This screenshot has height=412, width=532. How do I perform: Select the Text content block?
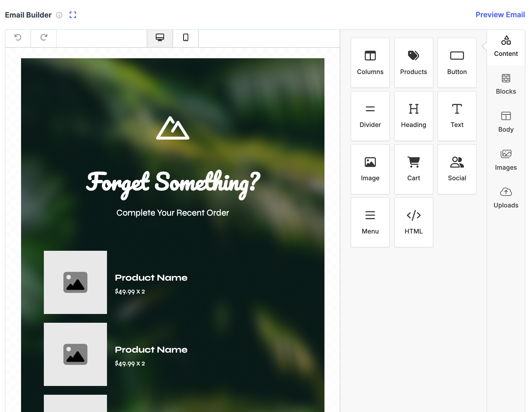point(457,116)
